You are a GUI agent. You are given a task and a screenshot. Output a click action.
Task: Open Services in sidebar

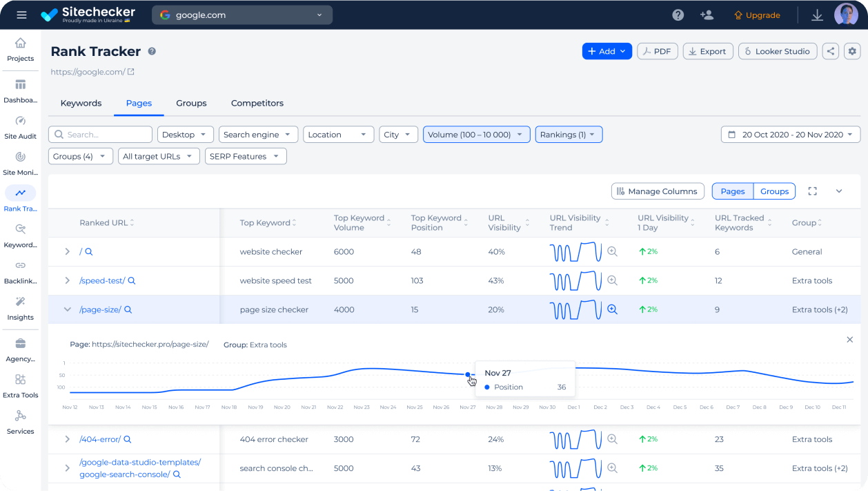tap(21, 422)
